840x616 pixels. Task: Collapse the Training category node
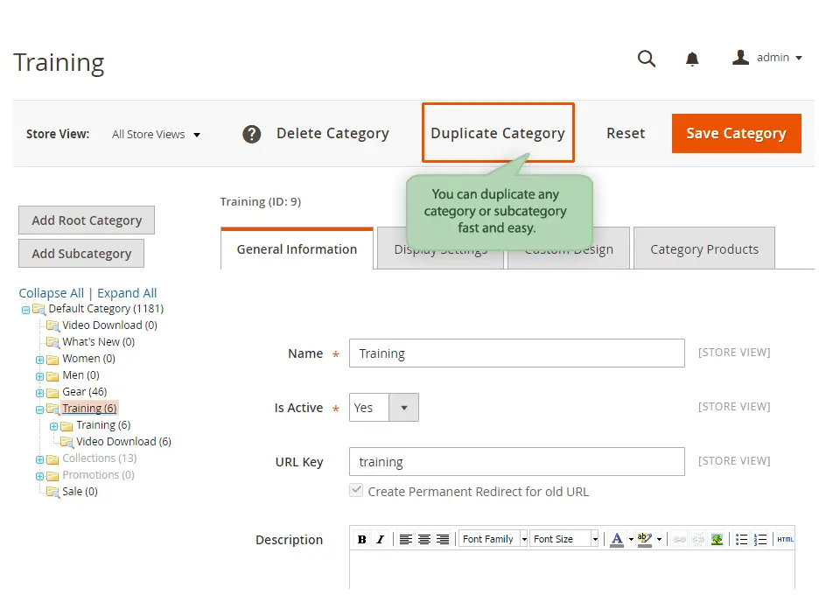pyautogui.click(x=39, y=408)
